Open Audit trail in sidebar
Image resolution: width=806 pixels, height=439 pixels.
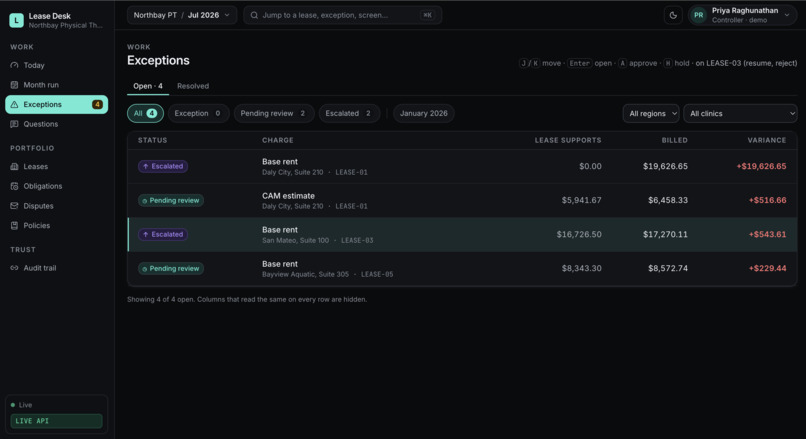(57, 268)
